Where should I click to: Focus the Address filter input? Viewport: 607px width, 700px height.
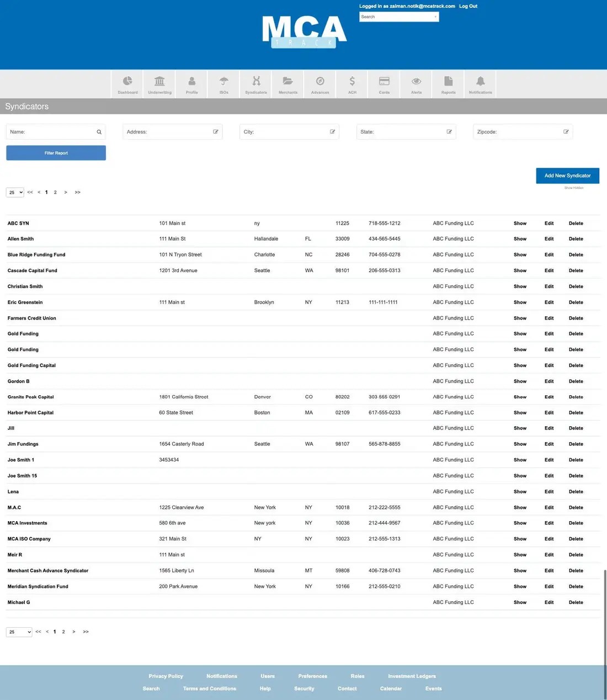pyautogui.click(x=173, y=132)
